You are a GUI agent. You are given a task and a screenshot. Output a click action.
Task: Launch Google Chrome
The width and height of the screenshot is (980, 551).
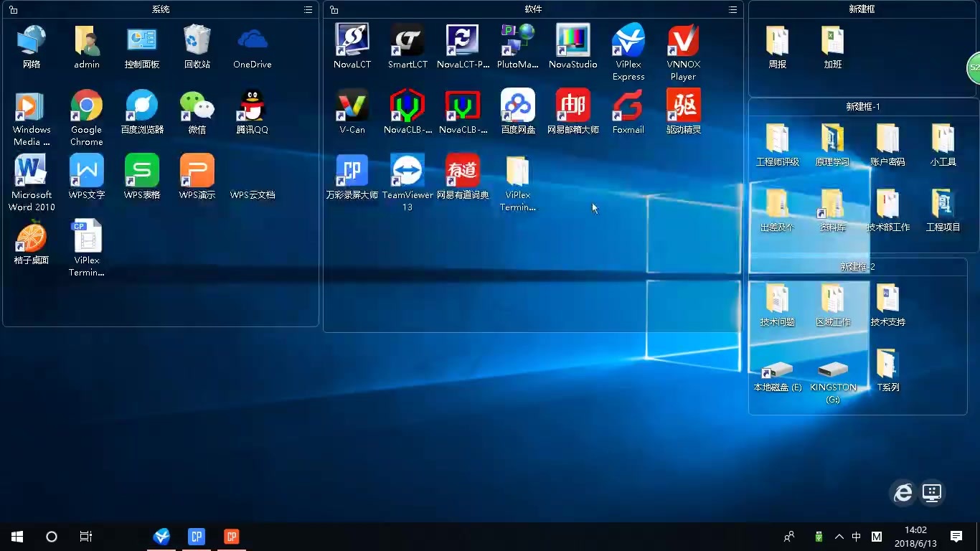(87, 105)
